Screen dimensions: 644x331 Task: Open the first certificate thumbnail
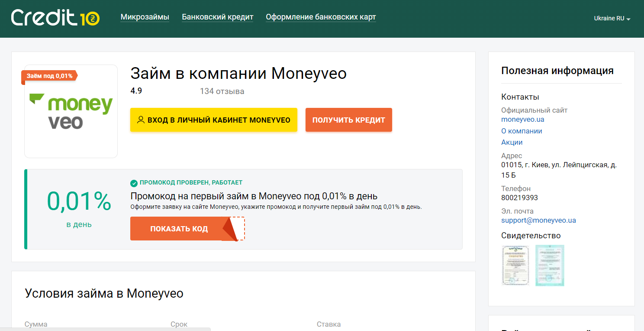coord(515,265)
